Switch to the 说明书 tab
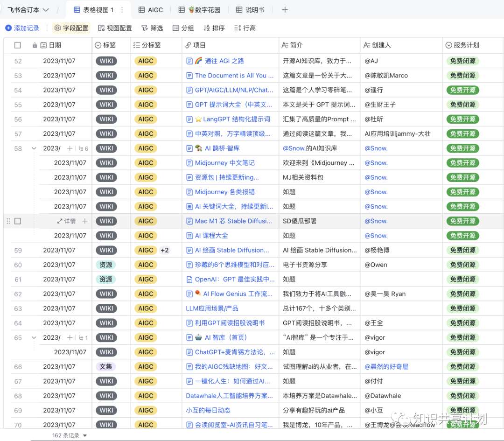The height and width of the screenshot is (441, 504). (250, 9)
